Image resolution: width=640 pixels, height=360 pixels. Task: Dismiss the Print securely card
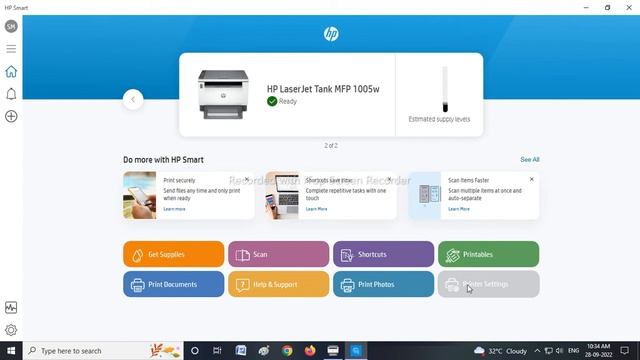click(247, 179)
